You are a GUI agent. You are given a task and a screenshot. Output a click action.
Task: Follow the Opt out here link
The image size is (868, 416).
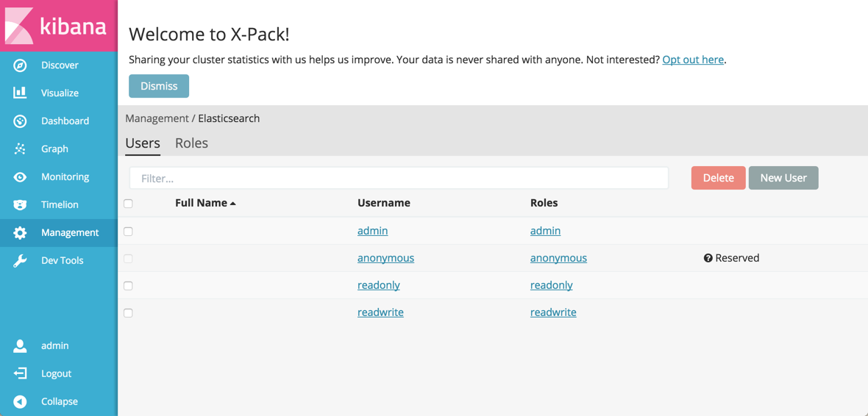point(693,60)
